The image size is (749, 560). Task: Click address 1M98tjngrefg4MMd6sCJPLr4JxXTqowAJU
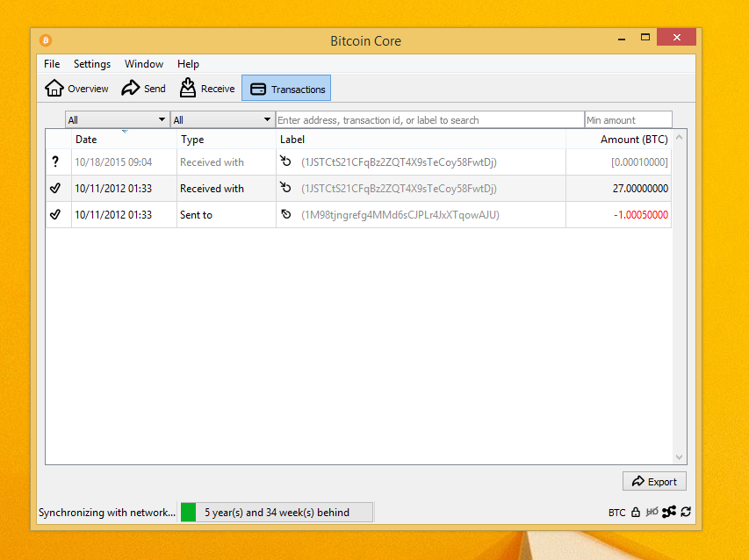tap(400, 215)
